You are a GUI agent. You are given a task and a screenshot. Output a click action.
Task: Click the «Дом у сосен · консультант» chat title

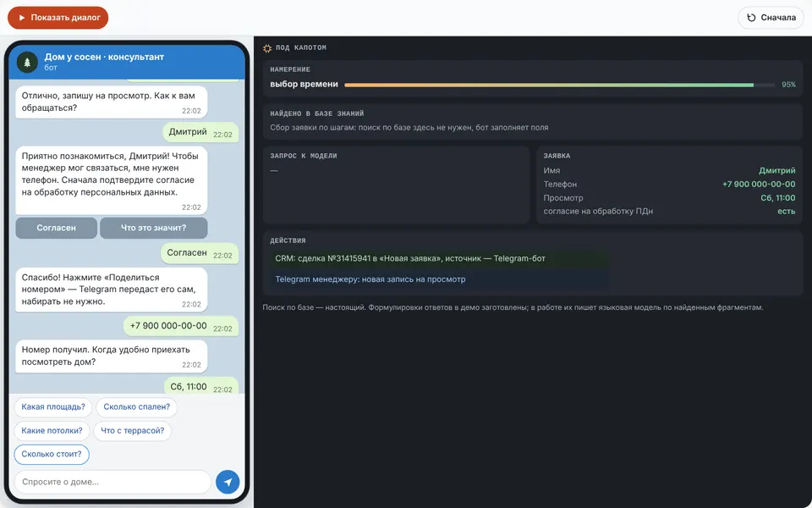pyautogui.click(x=104, y=57)
